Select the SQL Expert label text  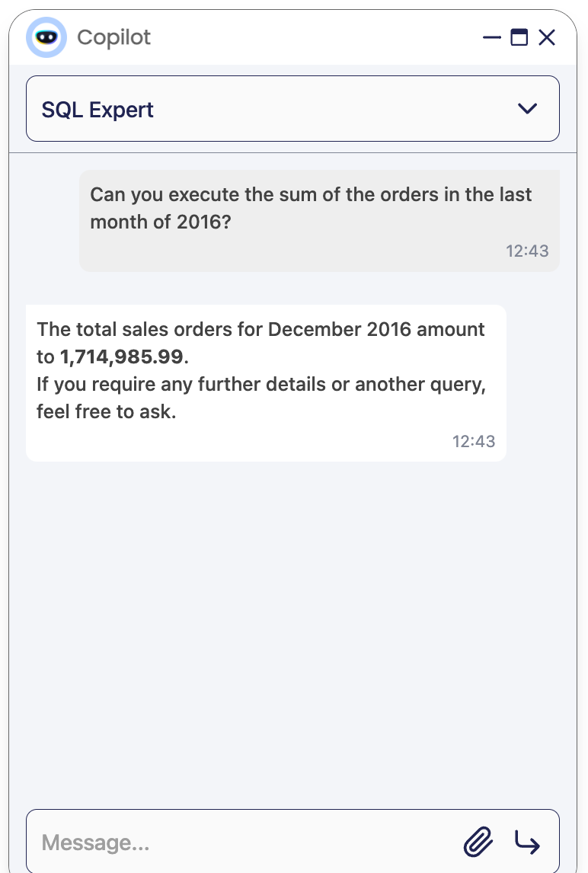[x=97, y=110]
